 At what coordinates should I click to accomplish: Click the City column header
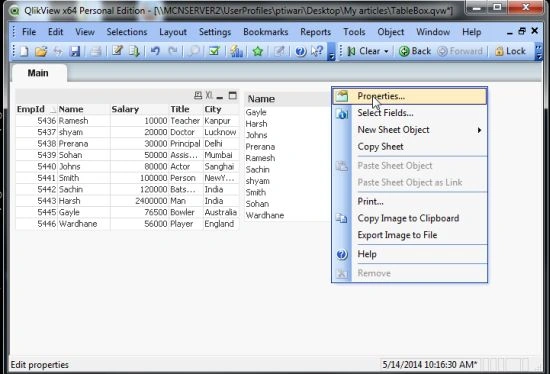click(x=213, y=109)
